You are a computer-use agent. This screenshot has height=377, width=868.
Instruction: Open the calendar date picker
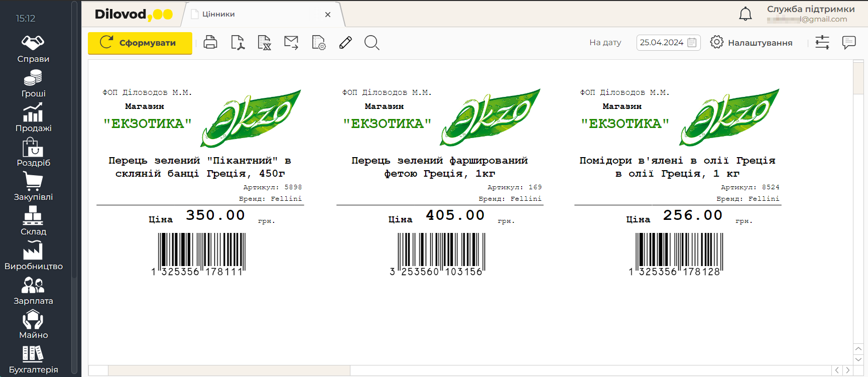[x=692, y=43]
